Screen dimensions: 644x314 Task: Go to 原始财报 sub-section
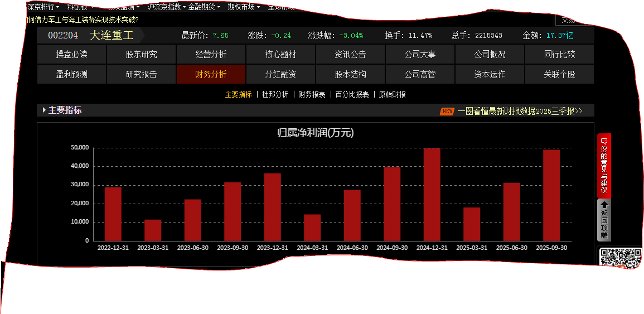pyautogui.click(x=392, y=94)
